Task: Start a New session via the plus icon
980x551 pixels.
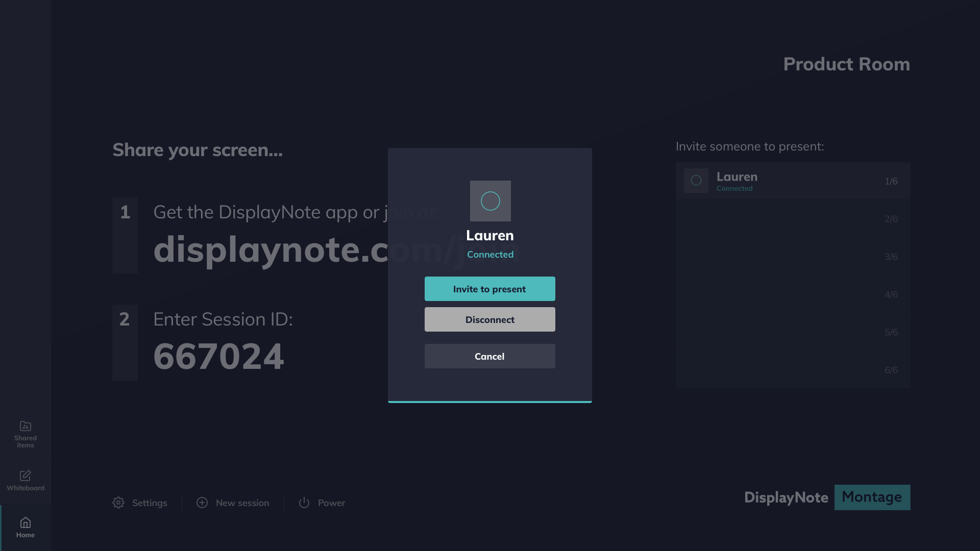Action: coord(203,503)
